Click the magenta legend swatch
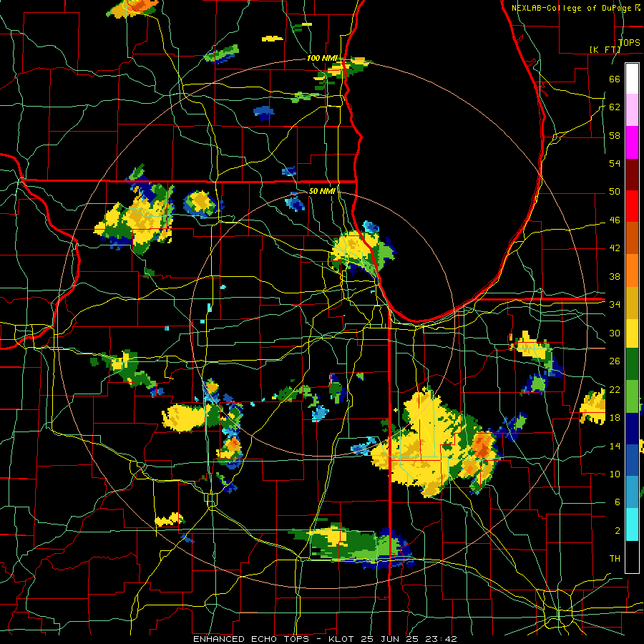 [632, 142]
